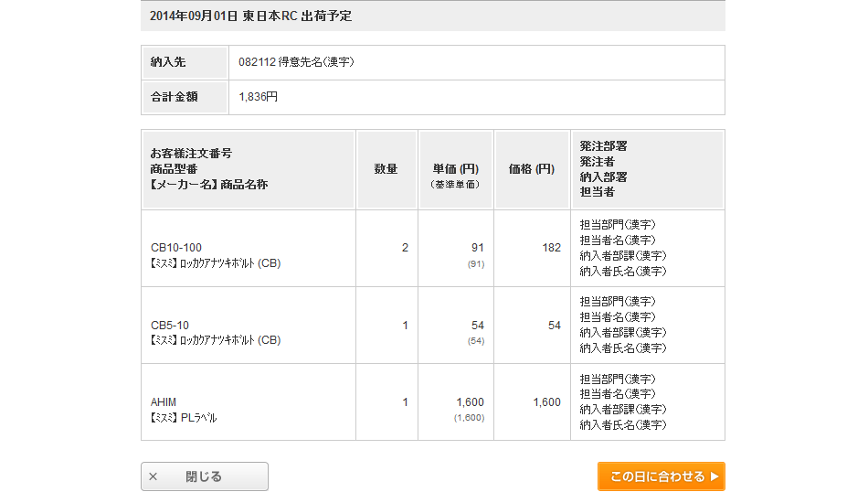
Task: Select product code CB10-100
Action: (176, 248)
